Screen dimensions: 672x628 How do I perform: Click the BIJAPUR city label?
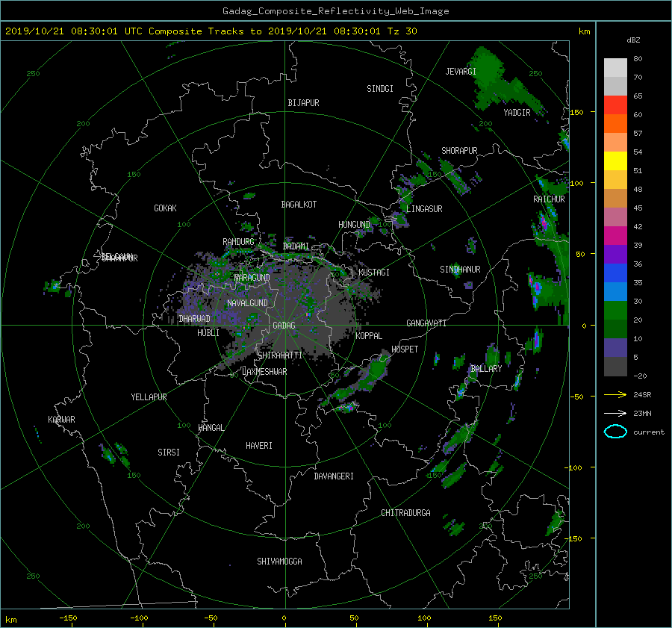point(303,103)
